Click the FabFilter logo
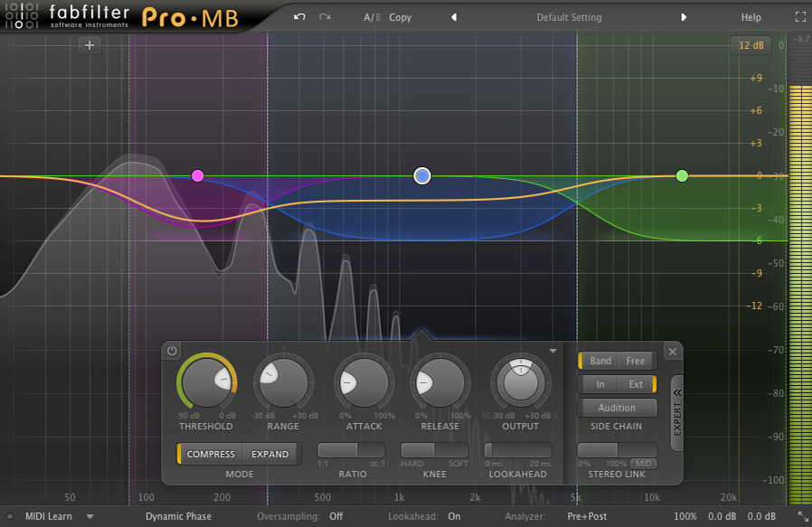This screenshot has width=812, height=527. (x=67, y=16)
